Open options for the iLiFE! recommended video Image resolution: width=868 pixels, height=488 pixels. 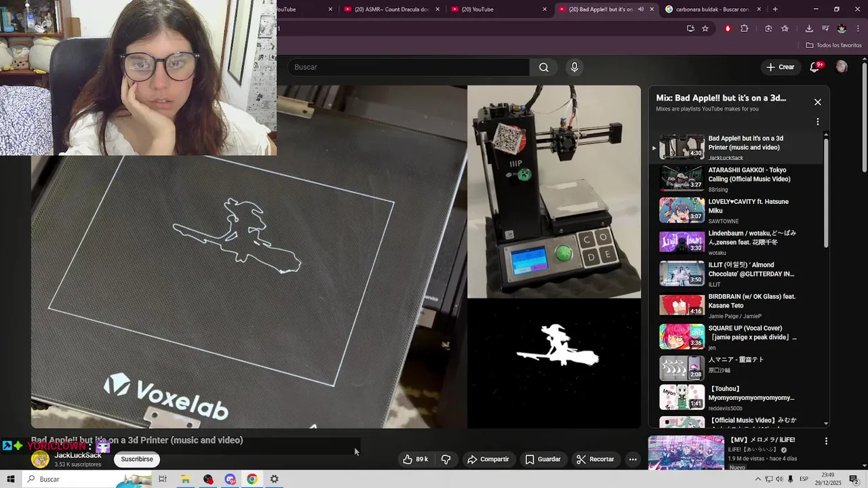tap(826, 441)
